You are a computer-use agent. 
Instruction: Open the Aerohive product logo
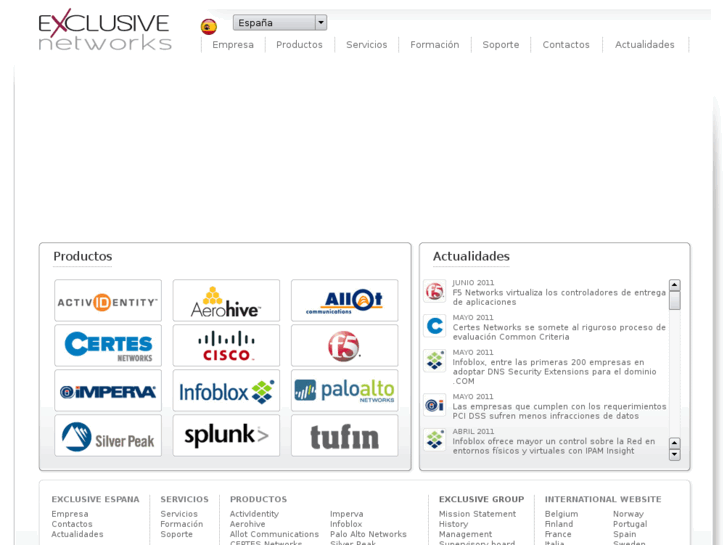pos(226,301)
